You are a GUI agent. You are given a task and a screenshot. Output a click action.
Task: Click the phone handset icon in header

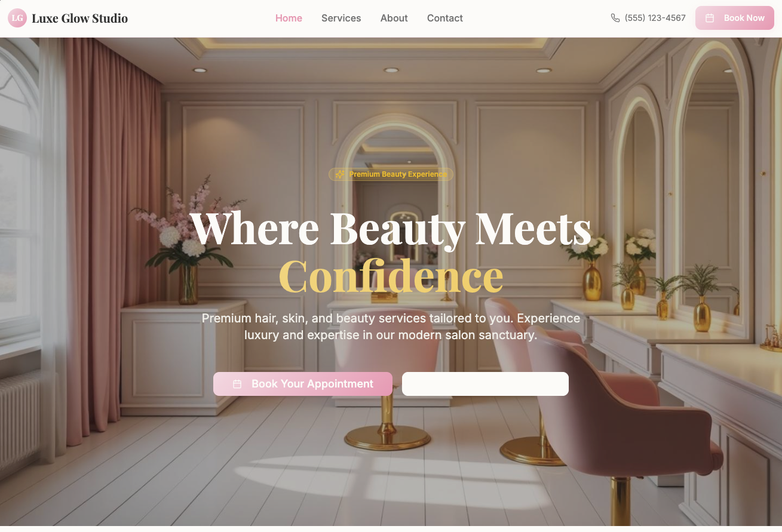(615, 18)
